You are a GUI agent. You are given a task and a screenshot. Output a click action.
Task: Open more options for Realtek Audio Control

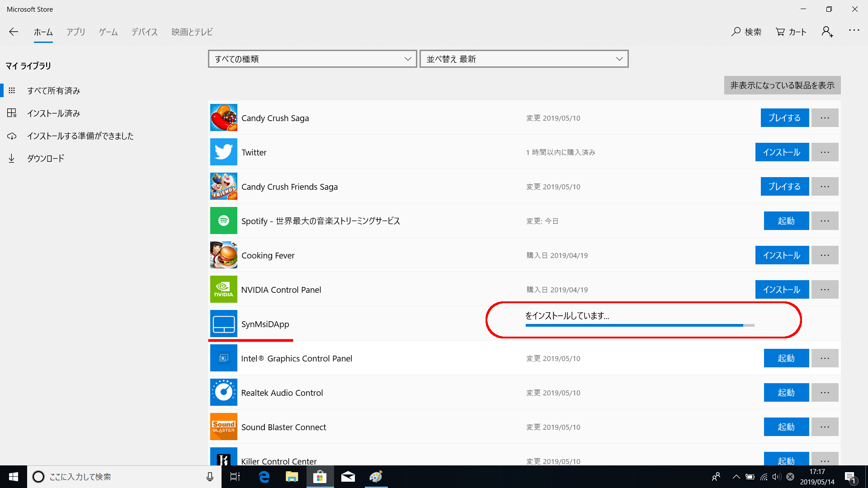[825, 393]
